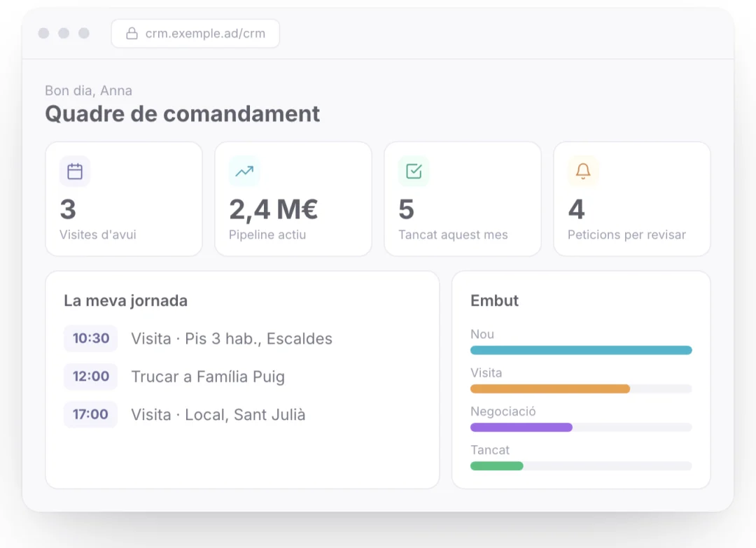This screenshot has width=756, height=548.
Task: Click the 'Tancat aquest mes' label
Action: click(453, 234)
